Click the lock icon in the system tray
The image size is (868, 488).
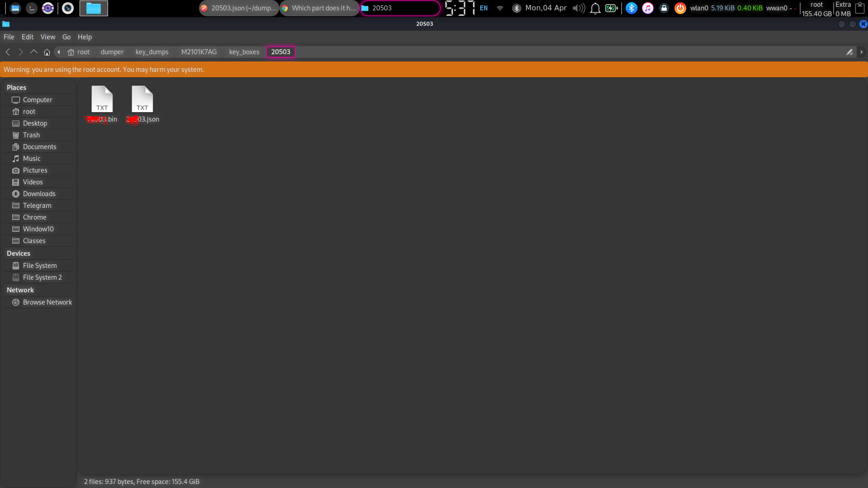point(664,8)
